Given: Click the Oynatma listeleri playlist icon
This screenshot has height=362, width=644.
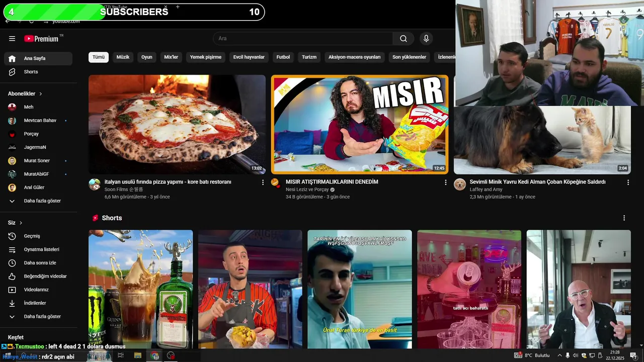Looking at the screenshot, I should point(12,249).
